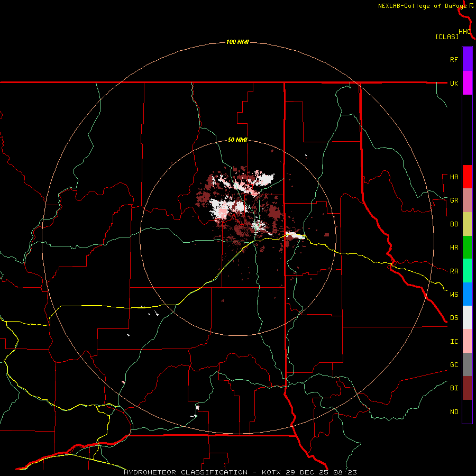The image size is (476, 476).
Task: Click the GC legend label
Action: click(x=454, y=365)
